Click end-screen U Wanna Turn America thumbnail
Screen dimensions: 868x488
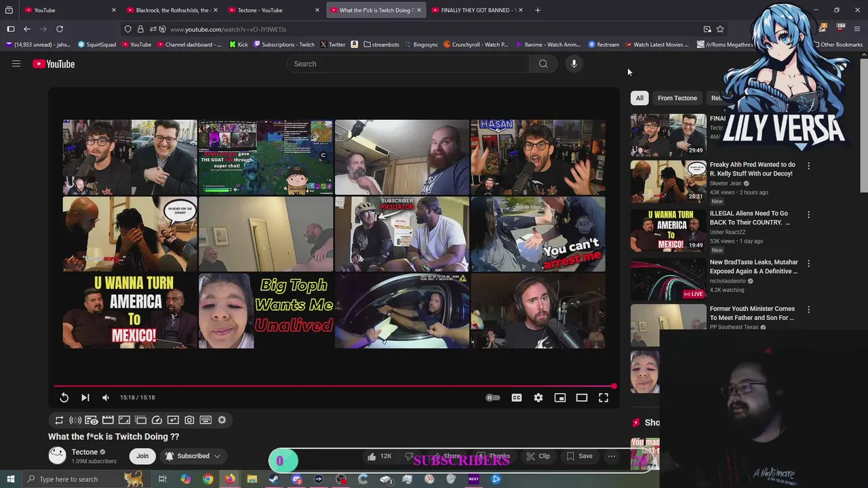(130, 311)
